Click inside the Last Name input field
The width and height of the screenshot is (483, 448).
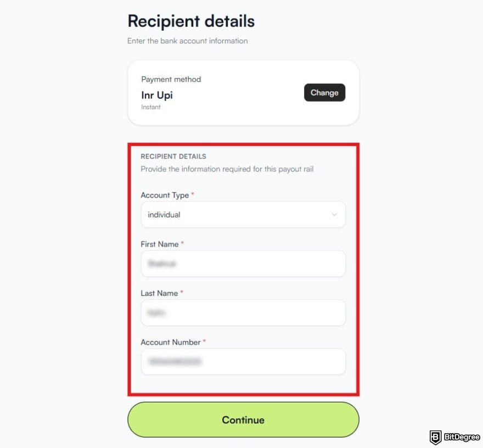pos(243,312)
